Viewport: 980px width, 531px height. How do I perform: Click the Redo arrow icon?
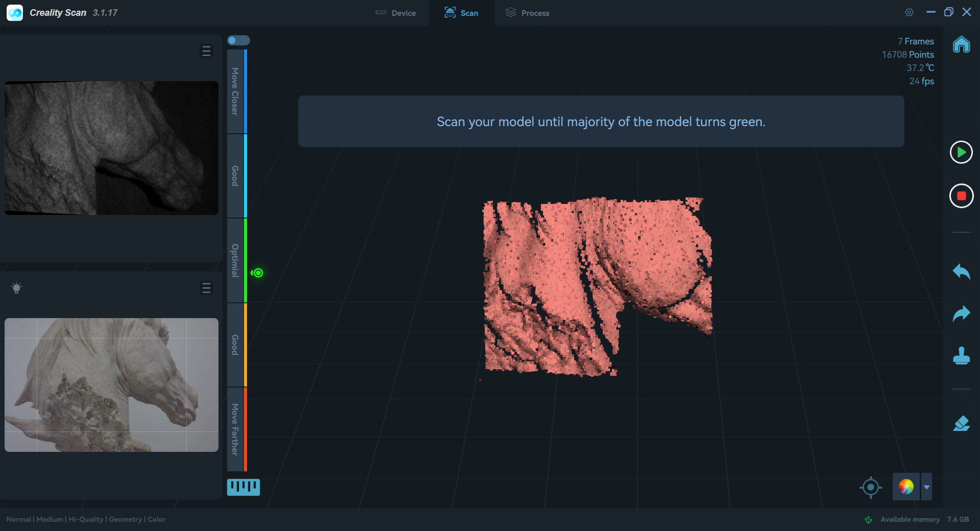tap(962, 313)
